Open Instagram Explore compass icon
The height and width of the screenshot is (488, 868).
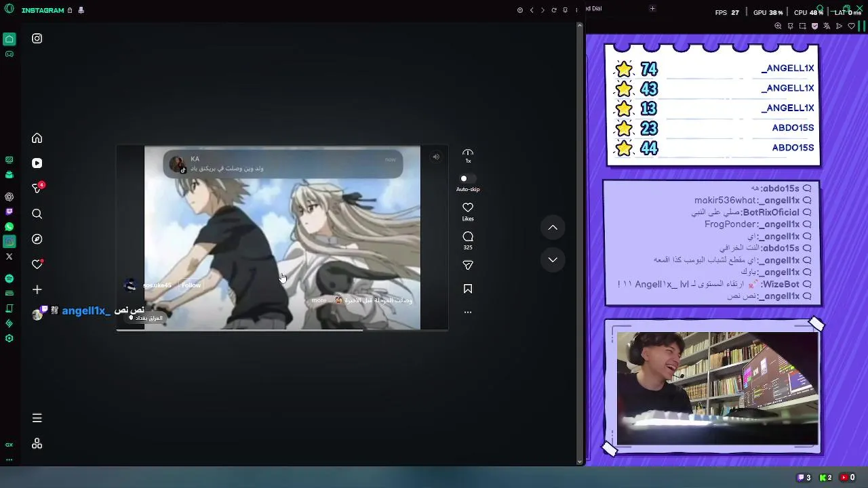pos(37,239)
